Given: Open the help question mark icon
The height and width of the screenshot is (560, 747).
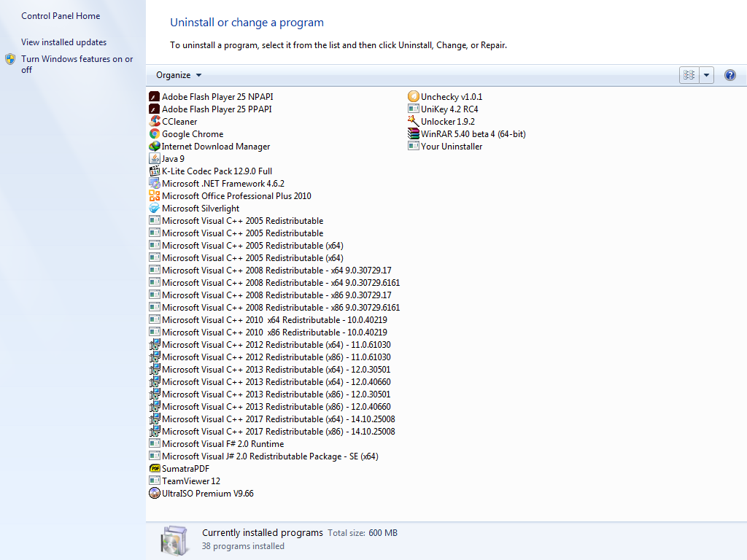Looking at the screenshot, I should point(729,75).
